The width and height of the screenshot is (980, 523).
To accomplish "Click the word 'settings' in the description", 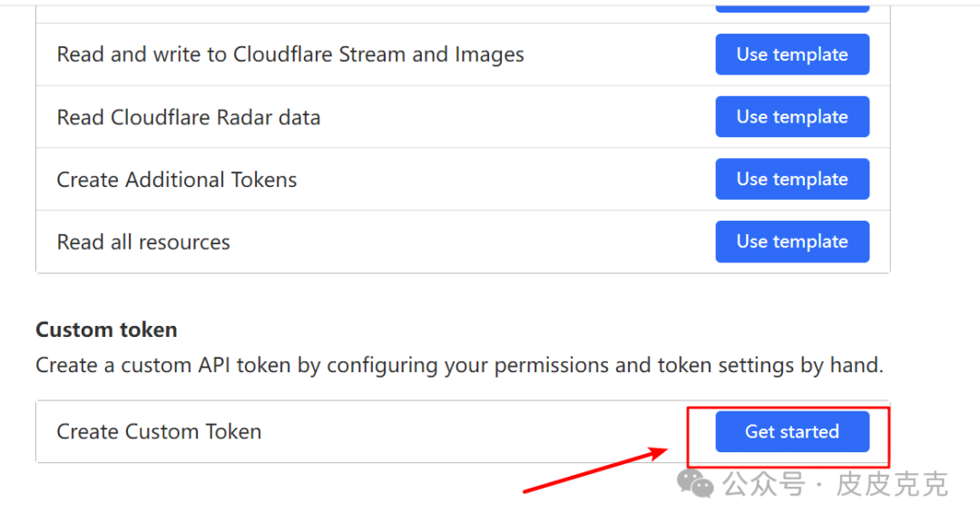I will (x=755, y=366).
